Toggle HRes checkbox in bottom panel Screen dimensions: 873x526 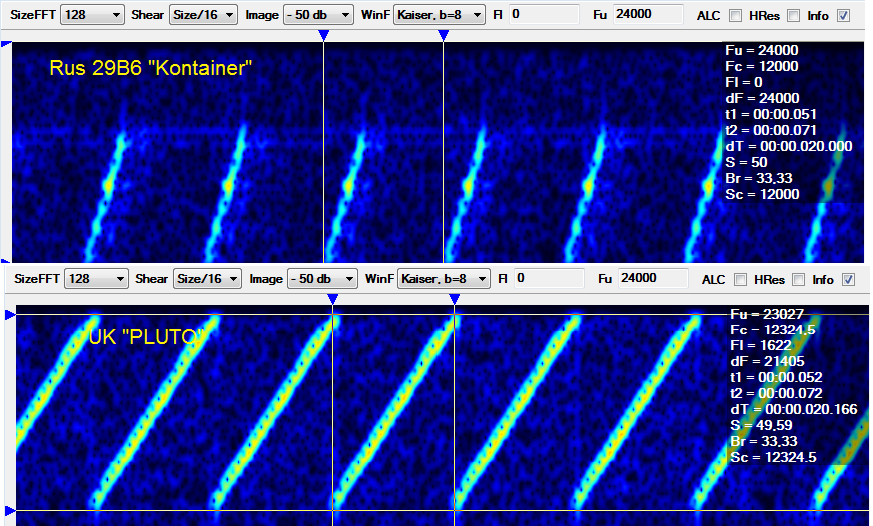click(x=798, y=279)
